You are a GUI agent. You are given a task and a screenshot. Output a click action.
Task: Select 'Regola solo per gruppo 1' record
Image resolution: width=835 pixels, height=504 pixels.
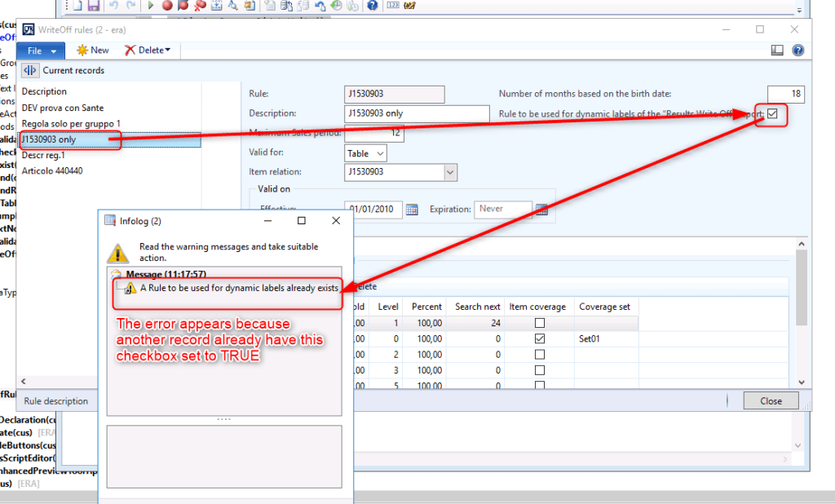click(72, 123)
